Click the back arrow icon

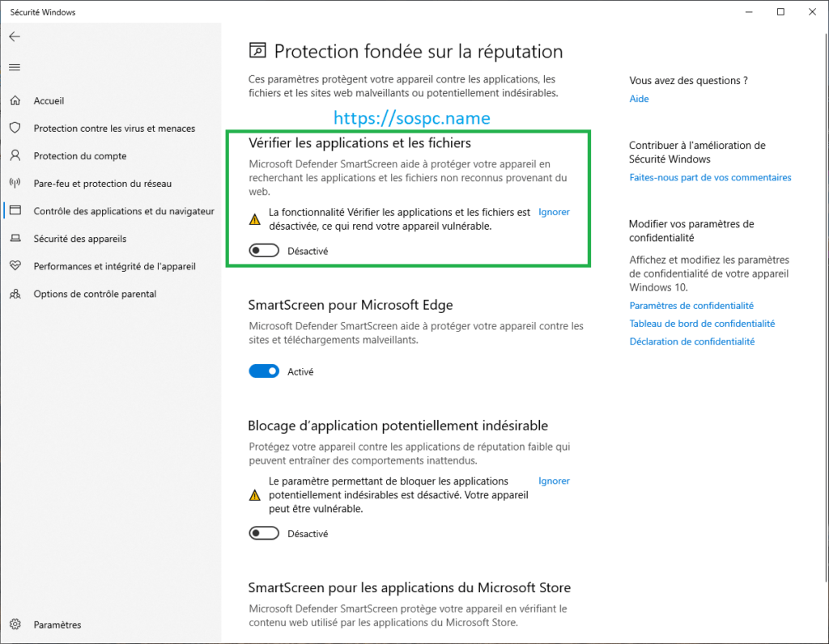15,36
